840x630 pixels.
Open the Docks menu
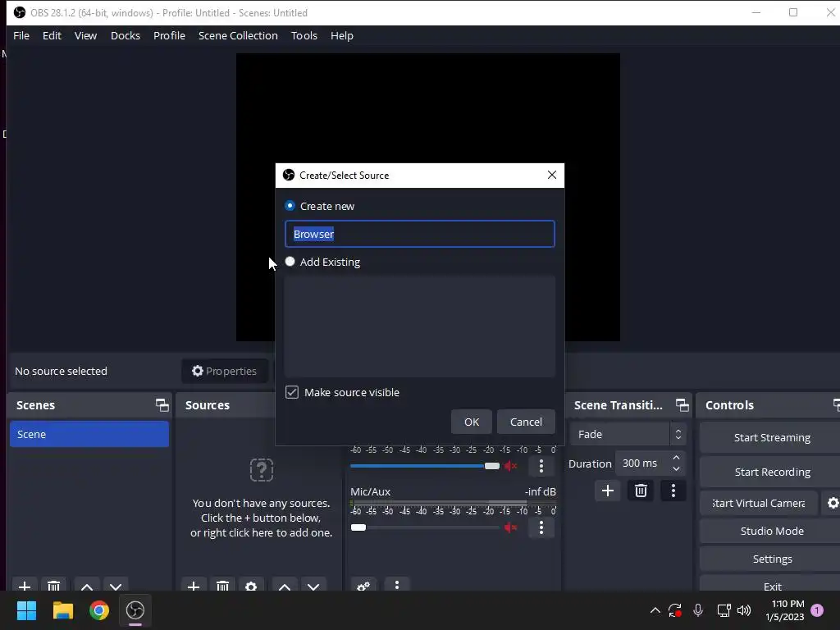point(126,35)
